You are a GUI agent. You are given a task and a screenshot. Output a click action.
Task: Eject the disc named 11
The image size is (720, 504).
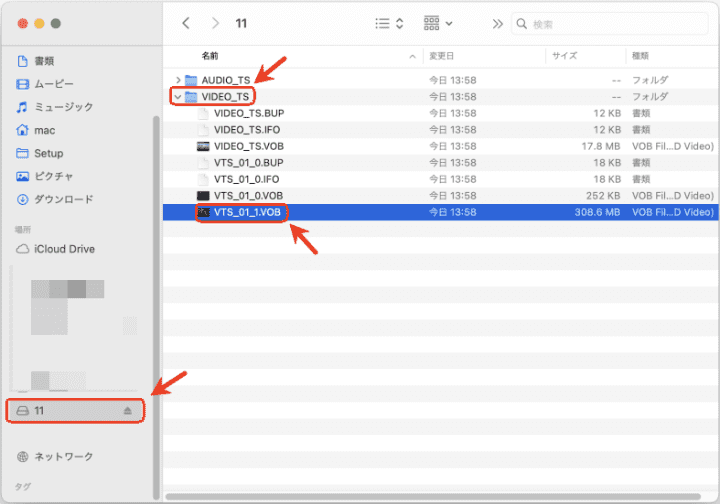pos(128,411)
